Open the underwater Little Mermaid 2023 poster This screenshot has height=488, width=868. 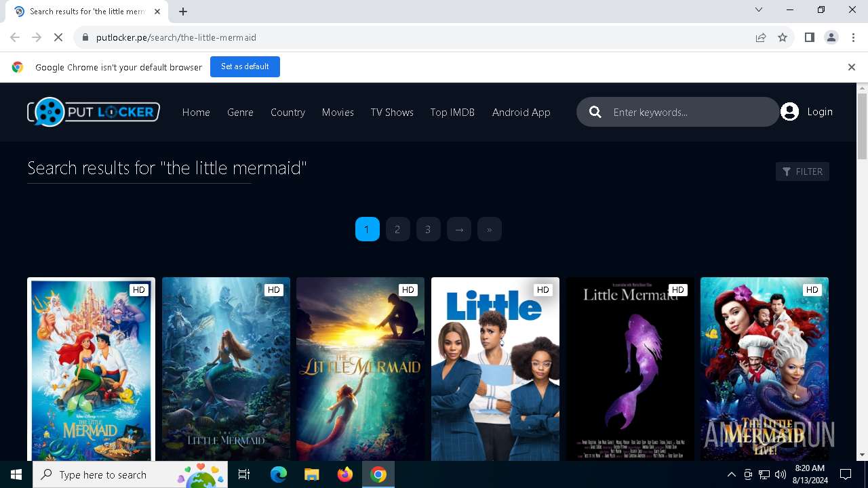(226, 369)
